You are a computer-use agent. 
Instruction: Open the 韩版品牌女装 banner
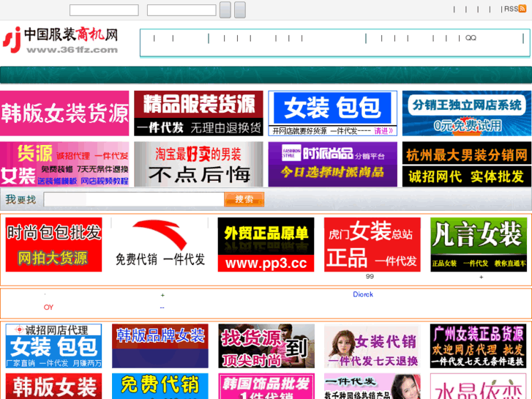point(160,346)
